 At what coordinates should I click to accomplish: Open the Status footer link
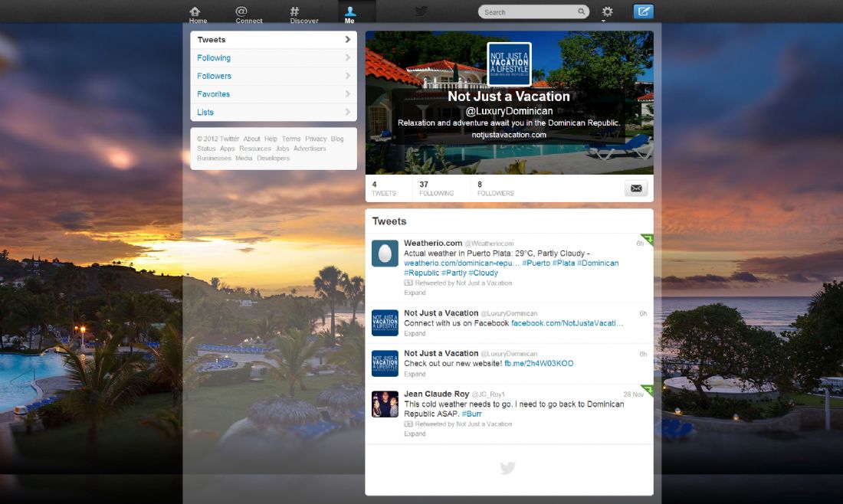click(206, 149)
